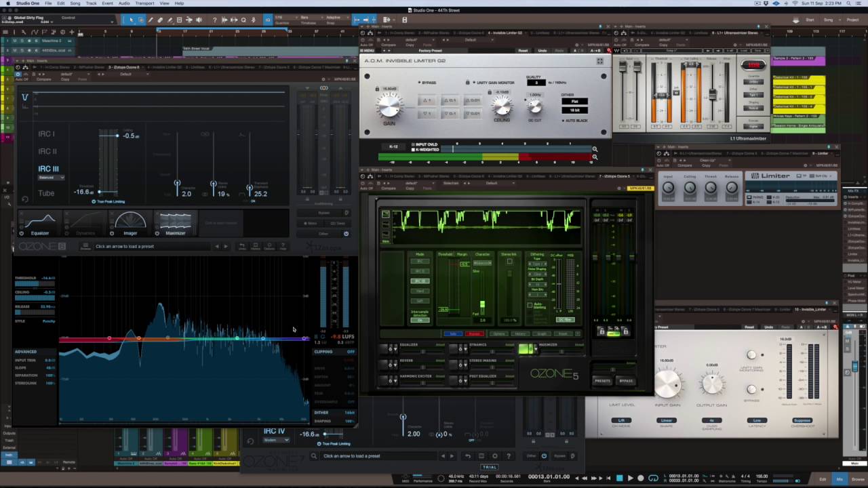Click the help question icon in Ozone 7
Image resolution: width=868 pixels, height=488 pixels.
pos(509,456)
